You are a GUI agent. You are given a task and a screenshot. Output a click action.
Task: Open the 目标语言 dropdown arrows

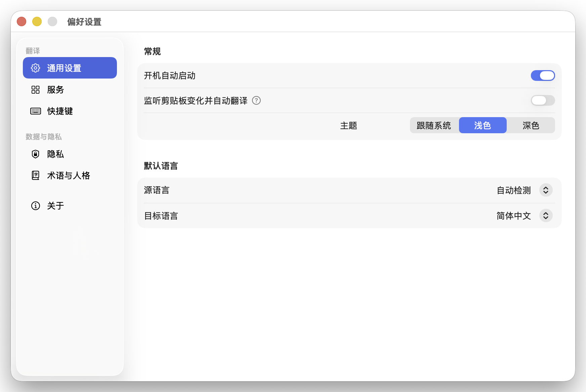click(x=546, y=215)
